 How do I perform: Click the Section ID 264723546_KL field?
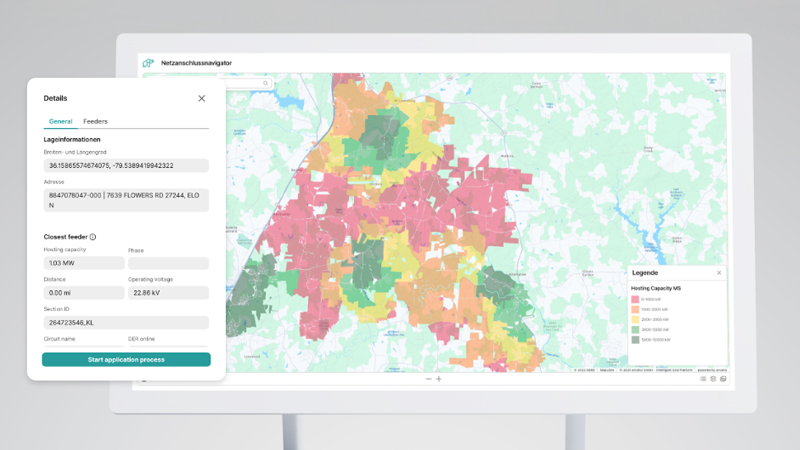pos(126,323)
